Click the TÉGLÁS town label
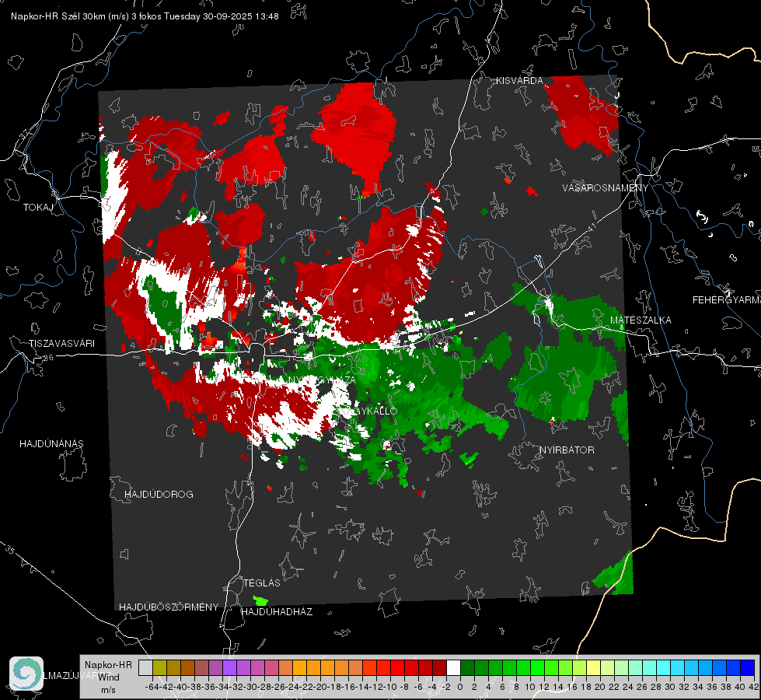This screenshot has width=761, height=700. (x=262, y=583)
